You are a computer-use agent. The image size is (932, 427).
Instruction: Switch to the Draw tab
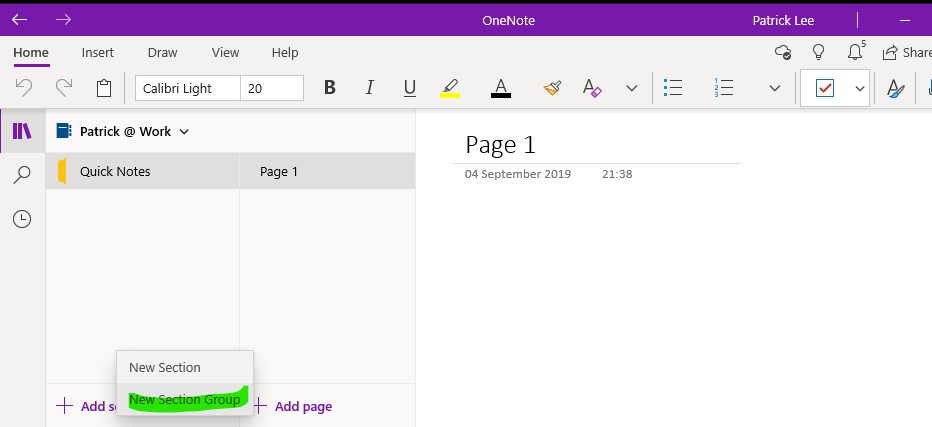click(x=162, y=52)
